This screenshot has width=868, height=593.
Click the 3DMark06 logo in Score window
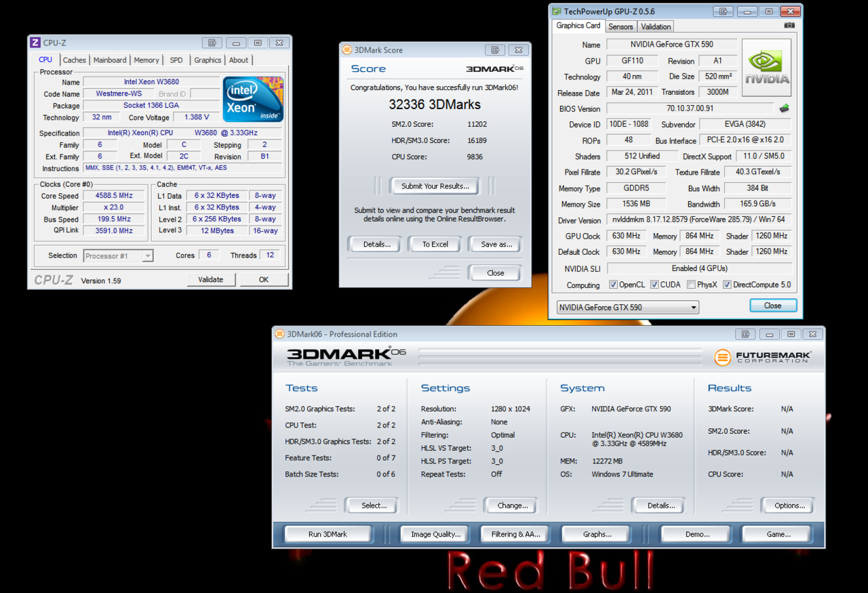click(494, 68)
